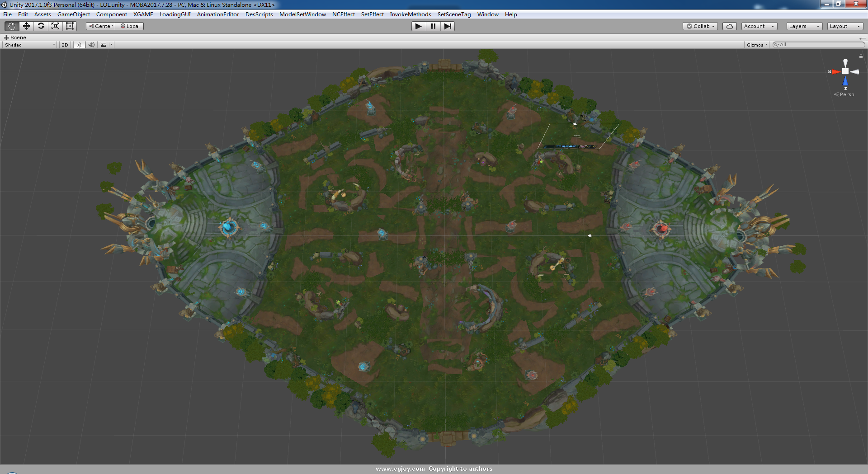Switch to the Scene tab

(x=15, y=38)
